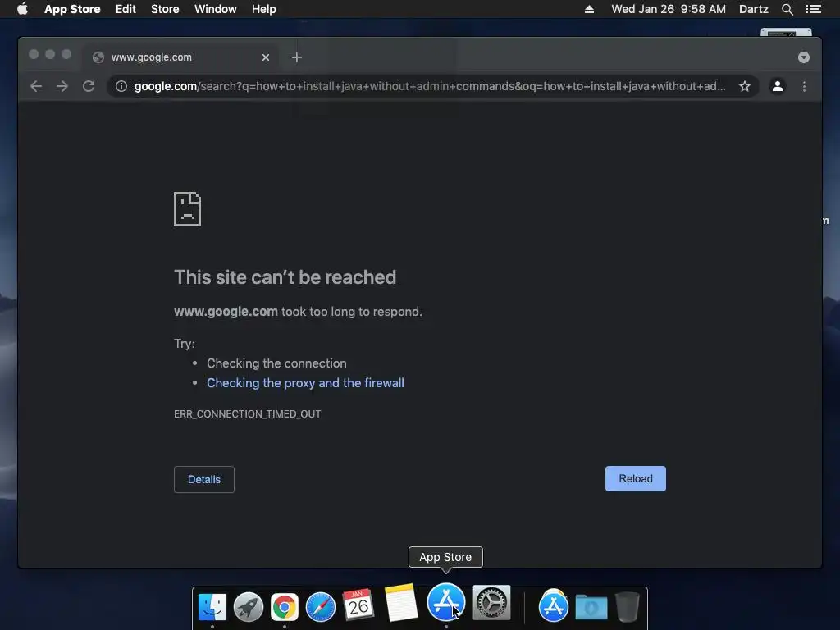Open a new tab with the plus button
The height and width of the screenshot is (630, 840).
pos(296,57)
